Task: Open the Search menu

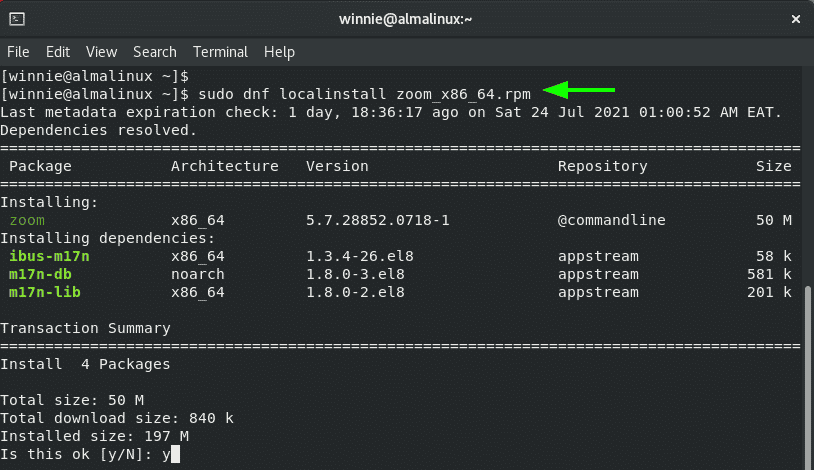Action: click(x=155, y=52)
